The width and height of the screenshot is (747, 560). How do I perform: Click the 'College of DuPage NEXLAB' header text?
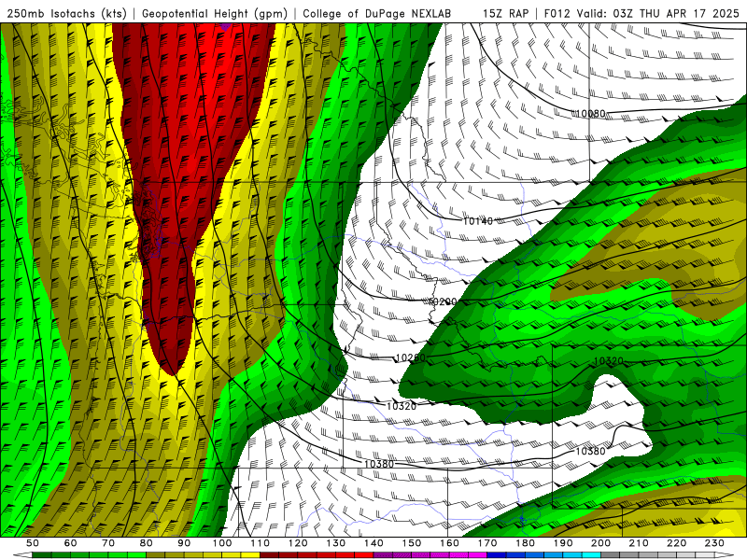coord(377,14)
